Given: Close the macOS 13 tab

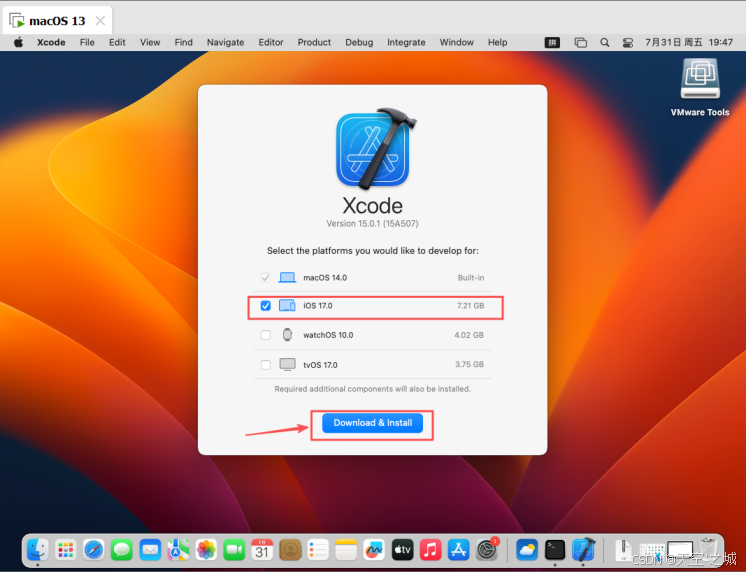Looking at the screenshot, I should (100, 21).
